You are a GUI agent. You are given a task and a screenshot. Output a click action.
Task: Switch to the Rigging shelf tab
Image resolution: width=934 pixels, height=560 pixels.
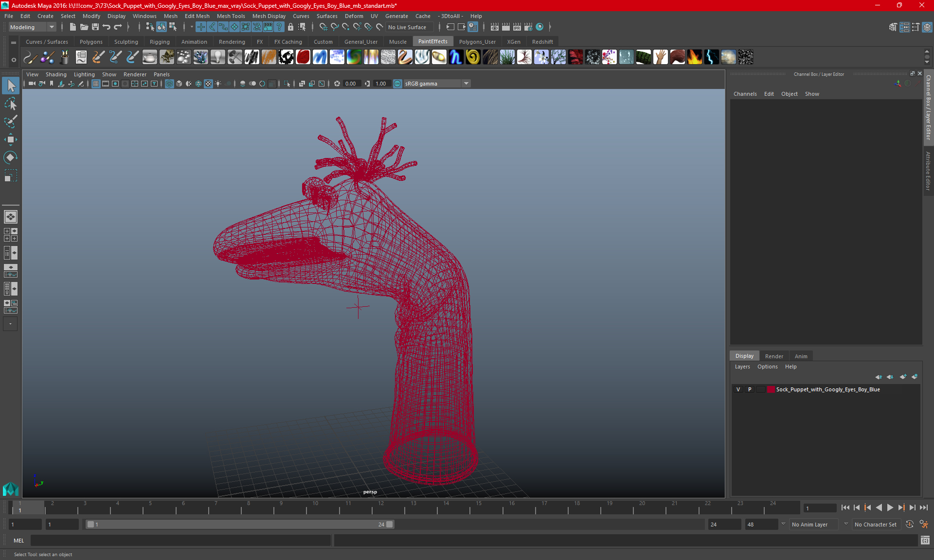click(160, 42)
